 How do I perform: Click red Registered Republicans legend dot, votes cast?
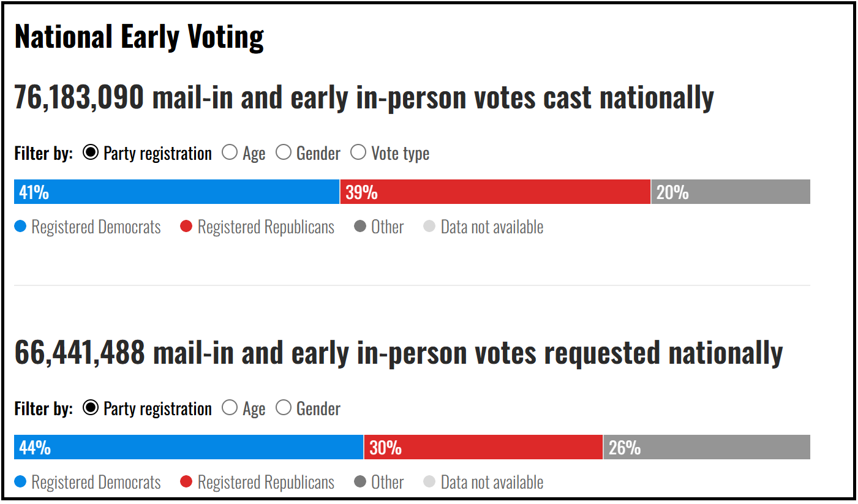(x=186, y=227)
